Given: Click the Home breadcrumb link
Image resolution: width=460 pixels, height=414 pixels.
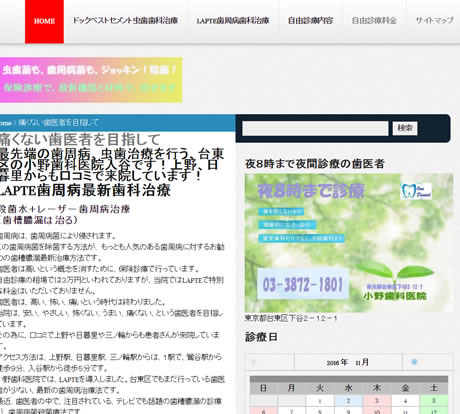Looking at the screenshot, I should (x=5, y=123).
